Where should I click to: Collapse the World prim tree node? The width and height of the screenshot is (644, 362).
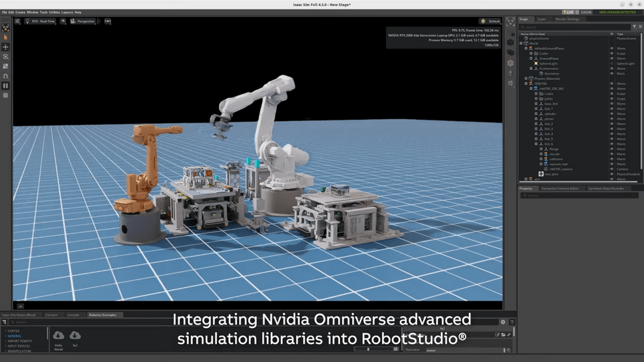pyautogui.click(x=521, y=43)
